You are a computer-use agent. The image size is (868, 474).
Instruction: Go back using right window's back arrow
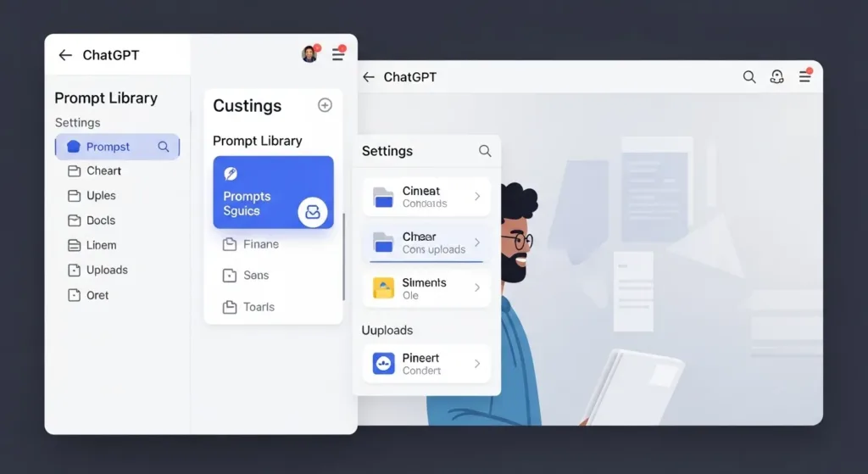tap(368, 77)
